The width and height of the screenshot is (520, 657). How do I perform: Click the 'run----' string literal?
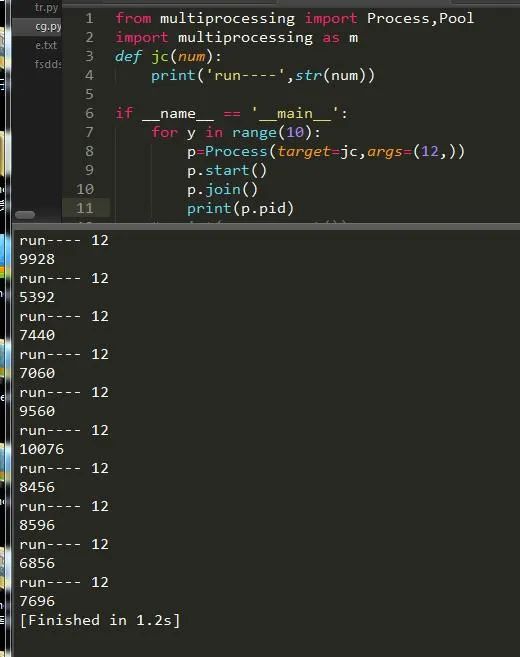coord(246,75)
